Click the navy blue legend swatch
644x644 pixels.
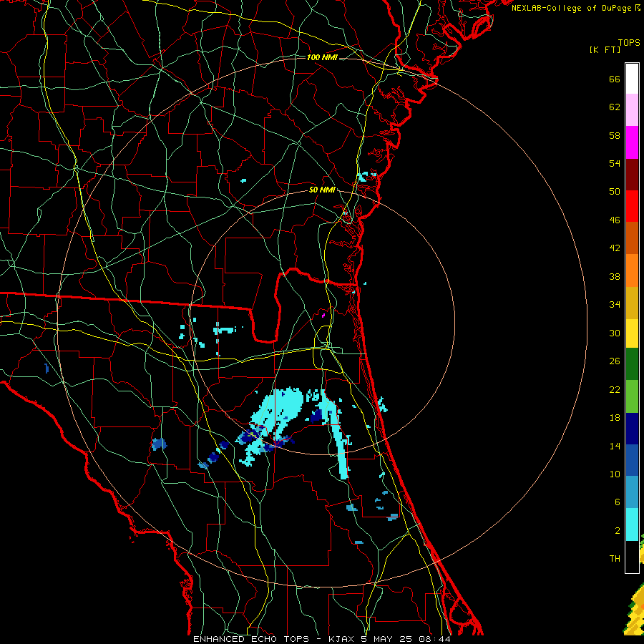632,429
